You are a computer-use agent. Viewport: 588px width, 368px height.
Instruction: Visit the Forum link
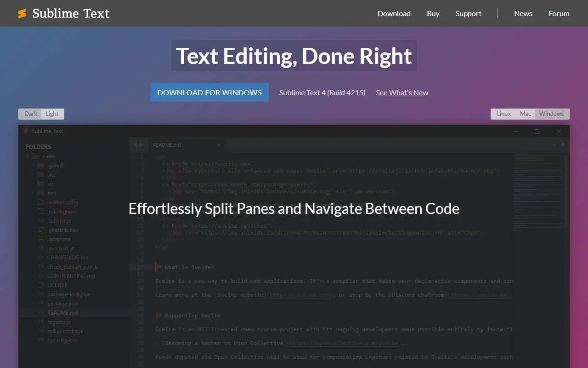[559, 14]
